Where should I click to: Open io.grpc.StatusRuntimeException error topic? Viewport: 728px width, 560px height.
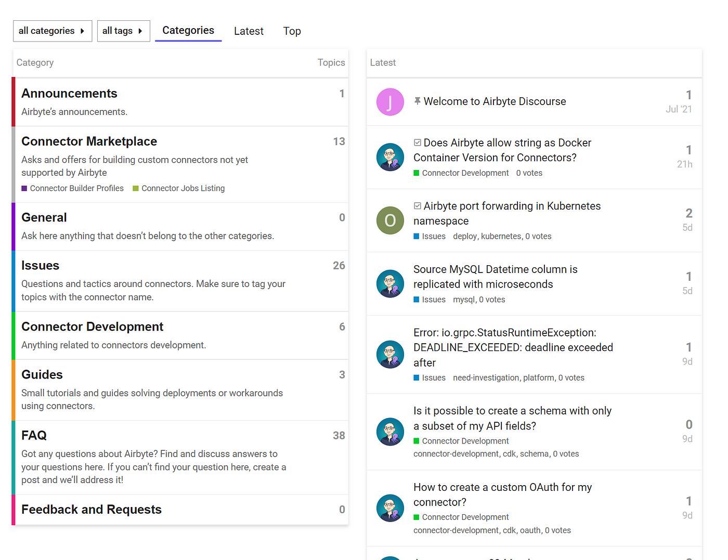(x=513, y=347)
